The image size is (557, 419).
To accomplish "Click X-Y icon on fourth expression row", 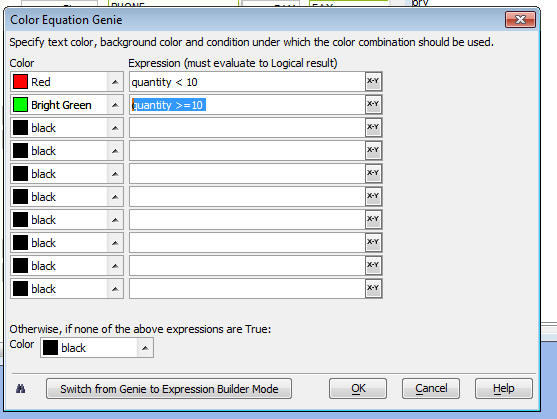I will [373, 151].
